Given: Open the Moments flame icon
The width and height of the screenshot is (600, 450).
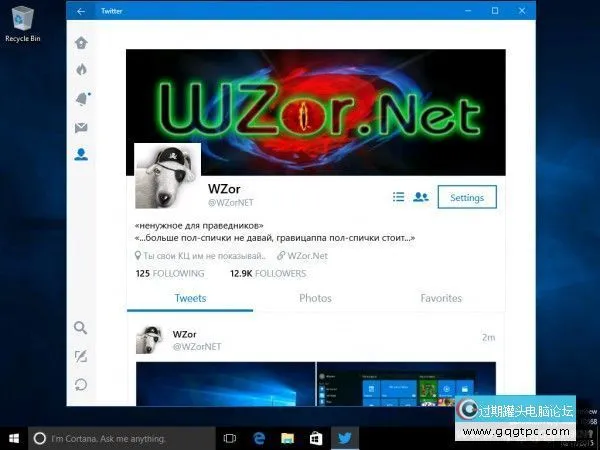Looking at the screenshot, I should click(81, 70).
